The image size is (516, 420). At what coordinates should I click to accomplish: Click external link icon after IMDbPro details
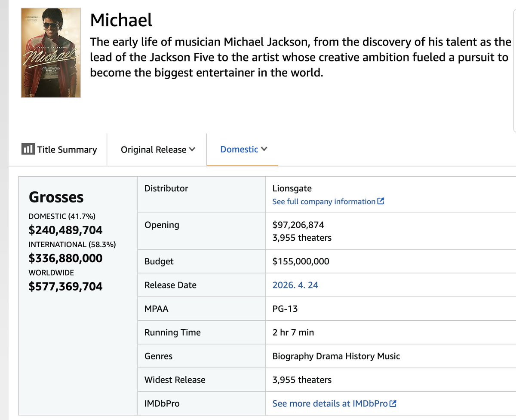point(393,403)
